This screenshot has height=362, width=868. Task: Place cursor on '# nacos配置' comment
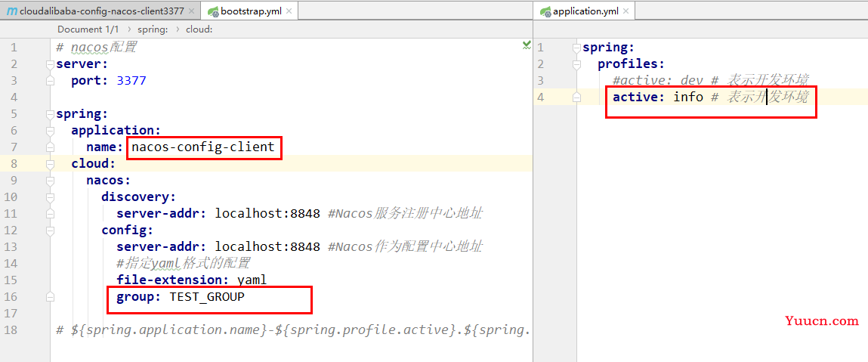97,47
